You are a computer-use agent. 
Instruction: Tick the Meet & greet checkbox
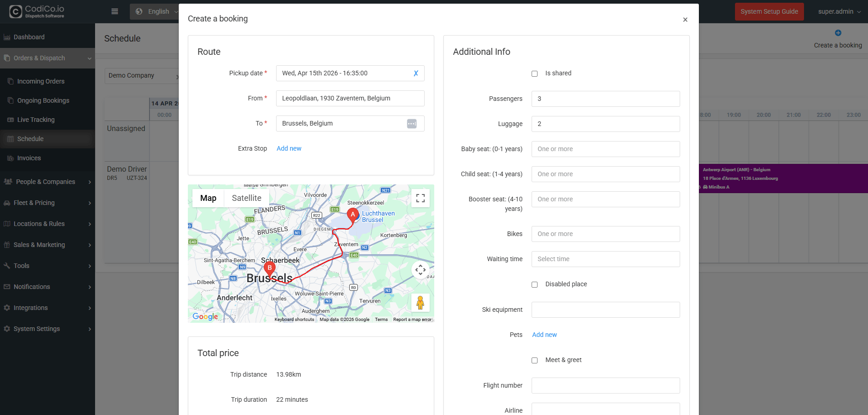(x=534, y=360)
